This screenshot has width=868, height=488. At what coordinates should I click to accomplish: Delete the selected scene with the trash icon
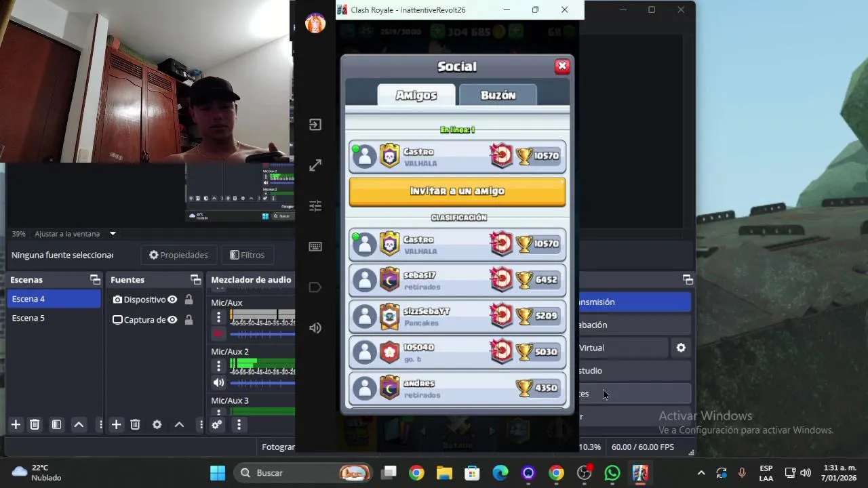35,424
